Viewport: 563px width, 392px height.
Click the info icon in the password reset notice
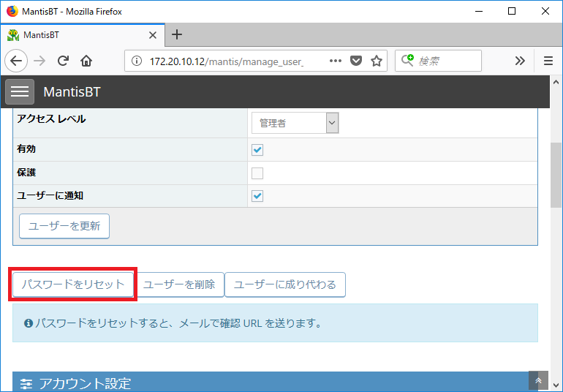pyautogui.click(x=29, y=323)
